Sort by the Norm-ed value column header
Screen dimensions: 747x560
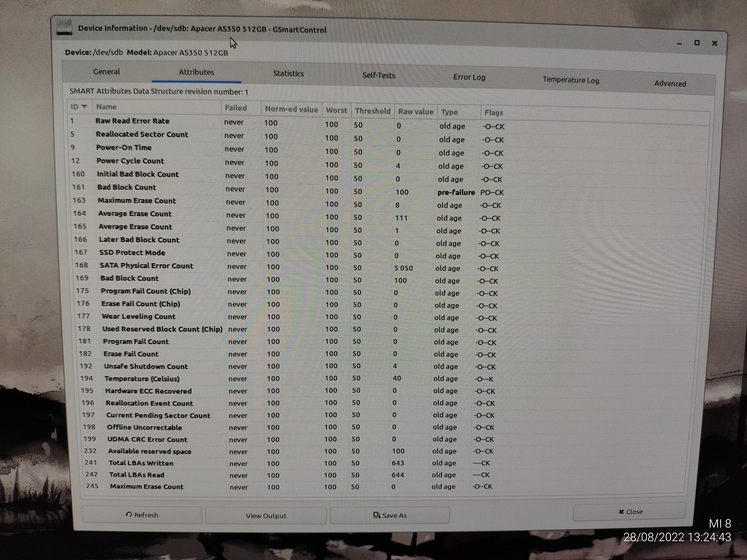tap(291, 110)
